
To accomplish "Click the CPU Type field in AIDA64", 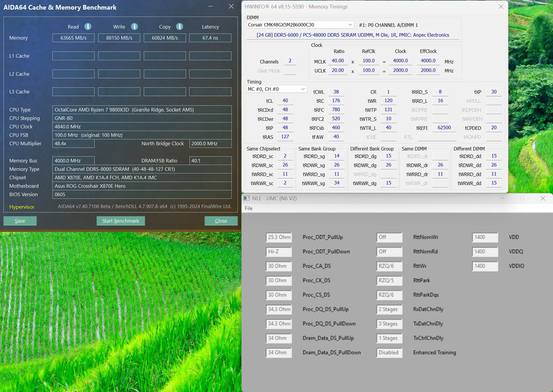I will click(x=142, y=110).
